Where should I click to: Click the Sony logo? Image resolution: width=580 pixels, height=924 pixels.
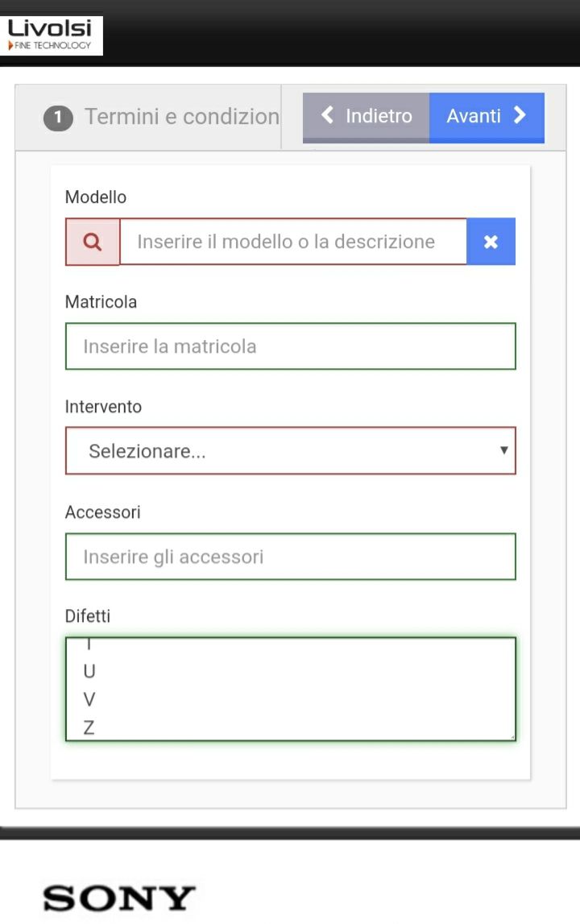[119, 897]
